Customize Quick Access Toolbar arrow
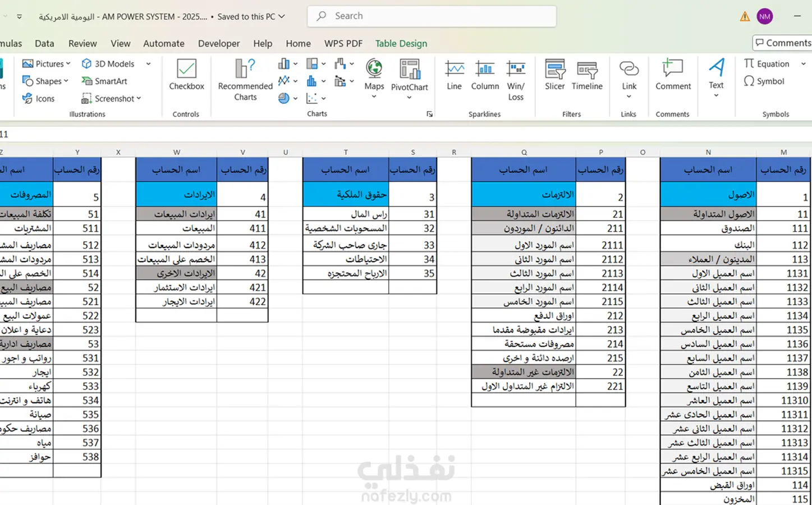This screenshot has width=812, height=505. point(19,17)
